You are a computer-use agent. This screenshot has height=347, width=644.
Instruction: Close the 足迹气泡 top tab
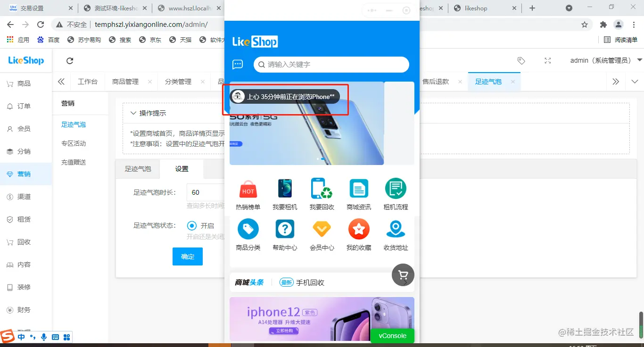(513, 82)
